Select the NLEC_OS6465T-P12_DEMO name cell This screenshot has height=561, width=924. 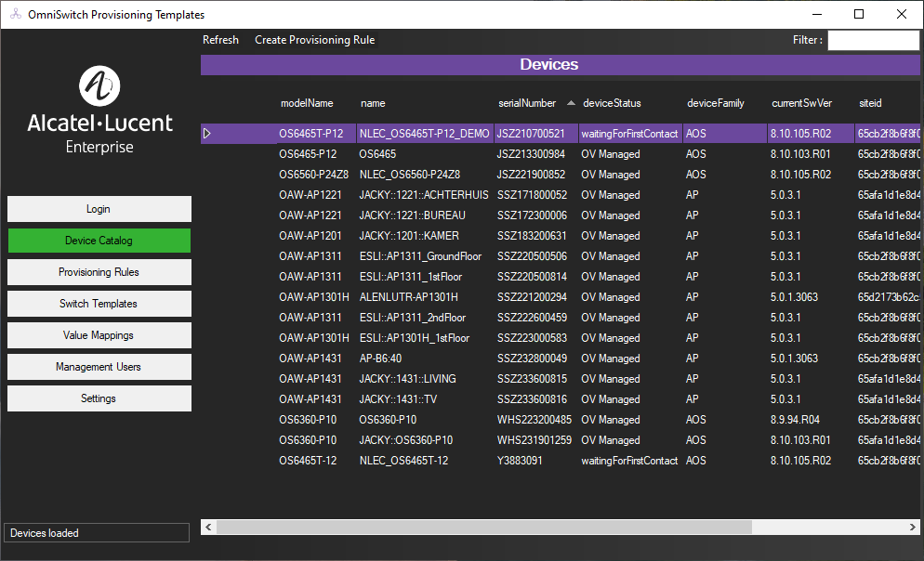click(424, 134)
